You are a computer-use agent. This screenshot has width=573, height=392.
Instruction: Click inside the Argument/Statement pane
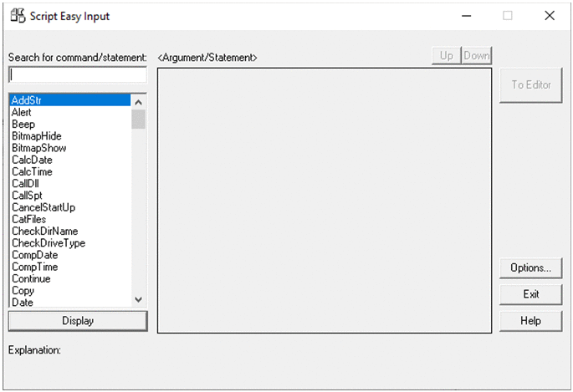click(x=325, y=201)
